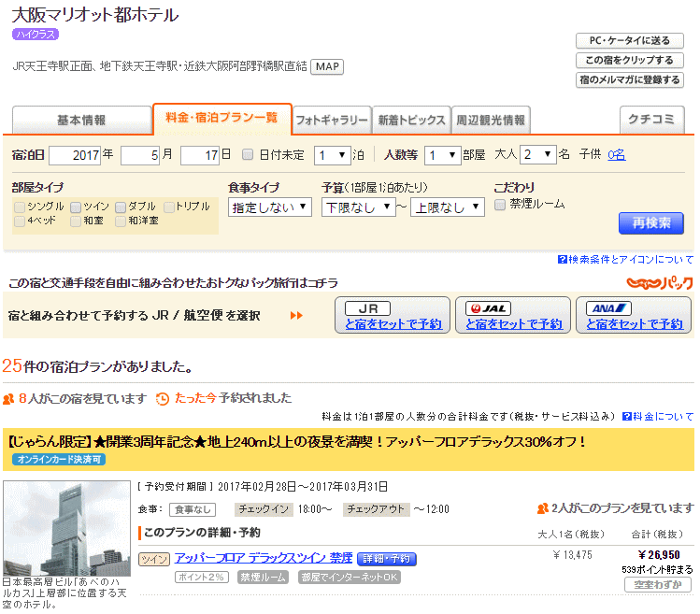Open the 下限なし budget dropdown

(359, 207)
